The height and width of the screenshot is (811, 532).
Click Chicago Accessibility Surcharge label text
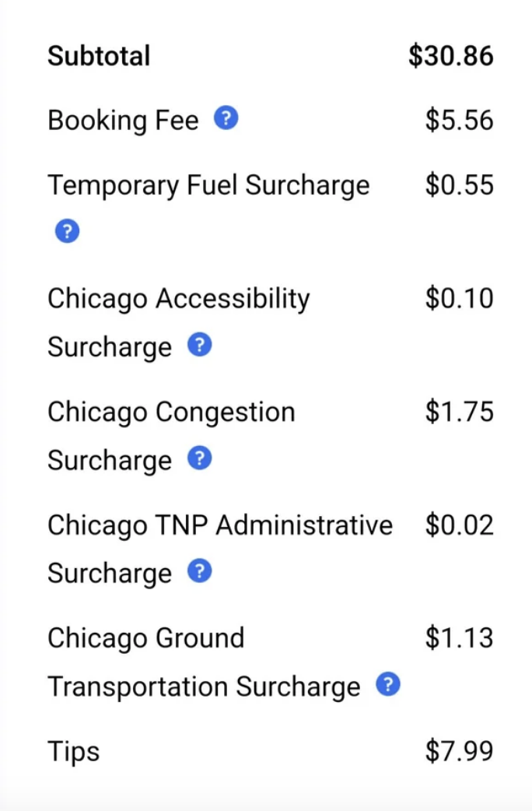click(x=178, y=299)
